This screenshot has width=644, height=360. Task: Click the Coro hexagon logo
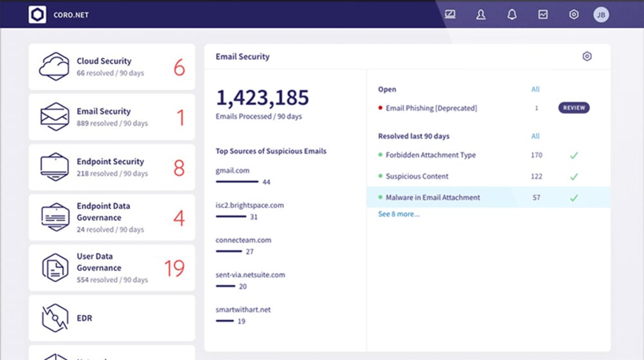coord(37,15)
